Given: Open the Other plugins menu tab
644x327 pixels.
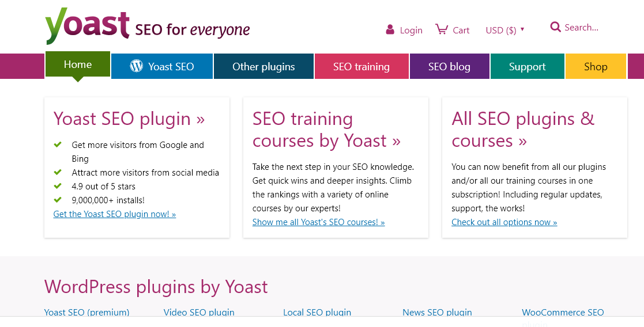Looking at the screenshot, I should coord(263,66).
